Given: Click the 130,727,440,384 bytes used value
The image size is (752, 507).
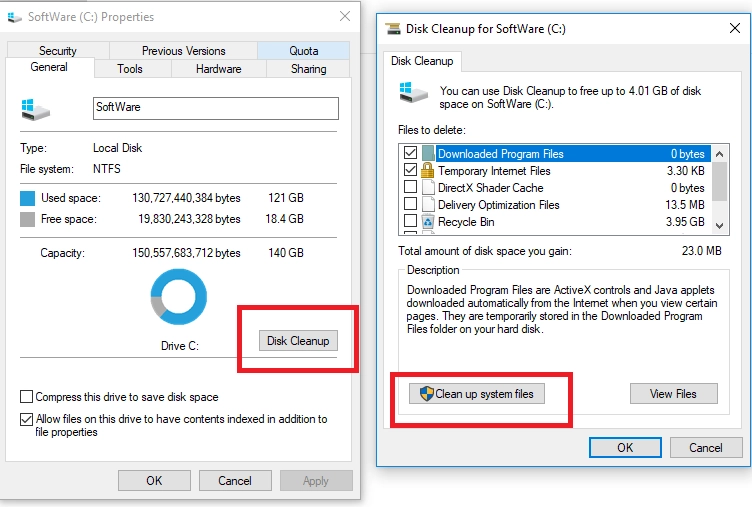Looking at the screenshot, I should (x=186, y=198).
